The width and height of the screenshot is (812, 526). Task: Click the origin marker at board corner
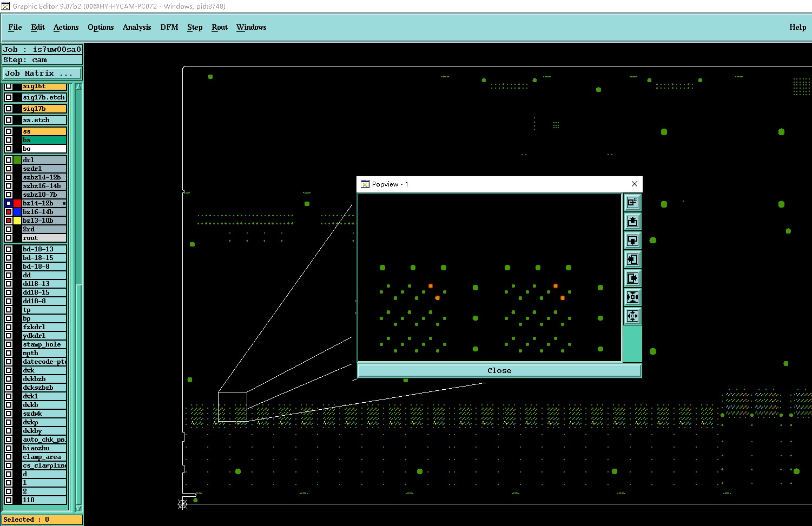click(183, 504)
